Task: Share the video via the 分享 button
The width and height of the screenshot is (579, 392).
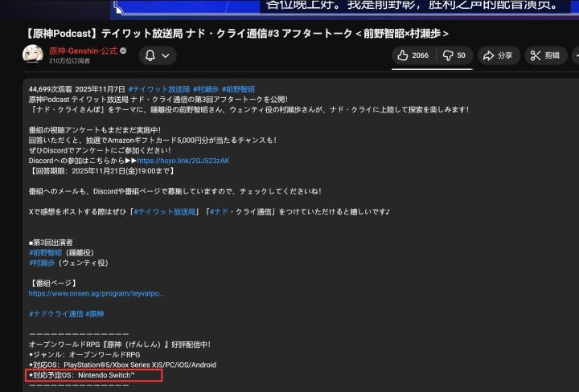Action: pyautogui.click(x=498, y=55)
